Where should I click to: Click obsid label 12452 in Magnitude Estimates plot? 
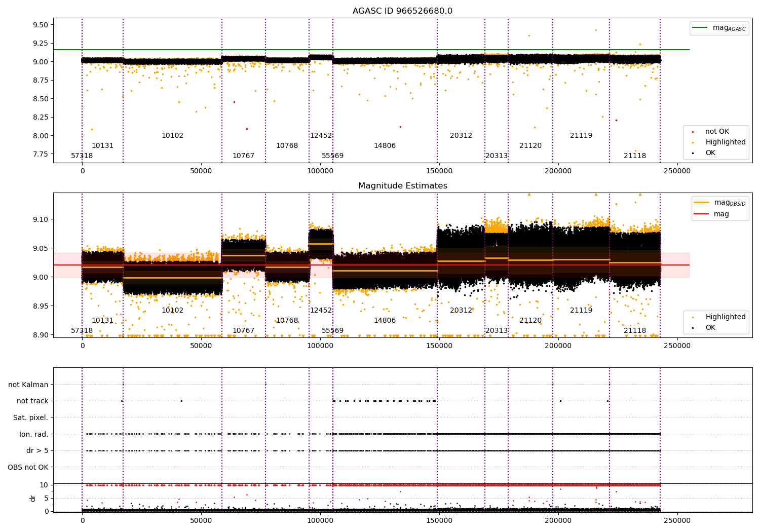pyautogui.click(x=321, y=310)
